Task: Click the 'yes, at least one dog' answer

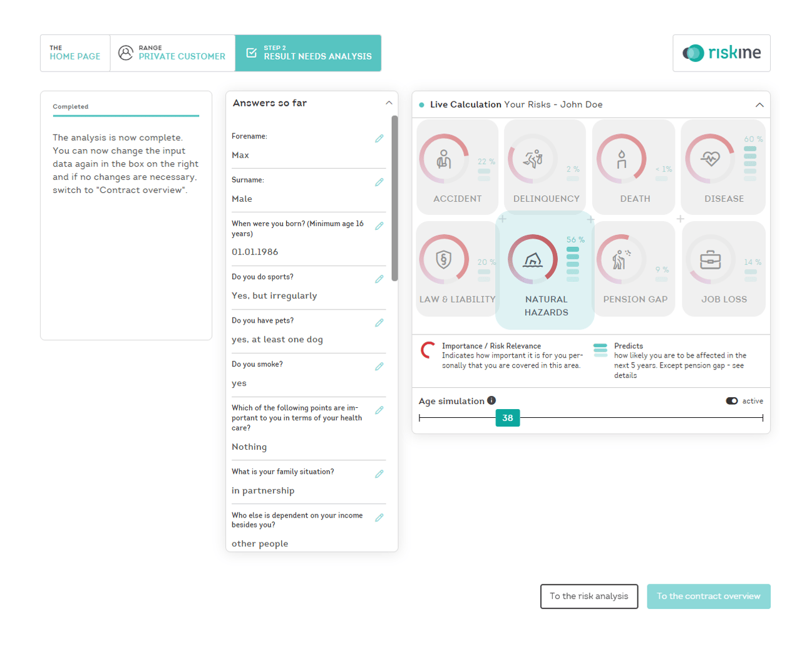Action: point(277,340)
